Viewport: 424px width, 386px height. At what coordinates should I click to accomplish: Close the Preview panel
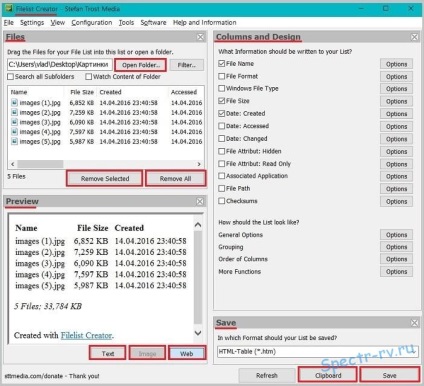point(200,201)
